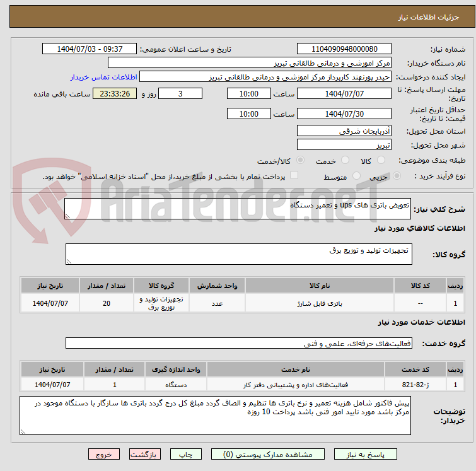Click the service name فعالیت‌های اداره و پشتیبانی دفتر کار

pyautogui.click(x=296, y=385)
